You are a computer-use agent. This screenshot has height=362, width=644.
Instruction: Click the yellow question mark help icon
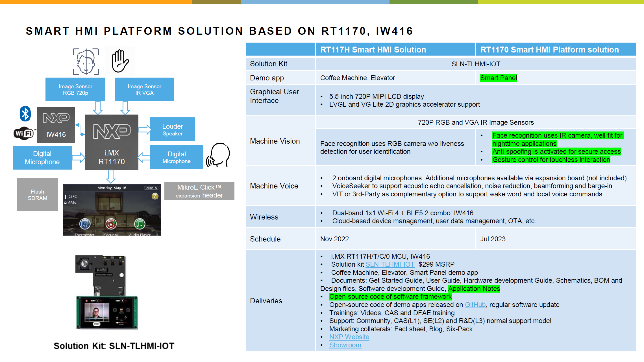point(155,196)
